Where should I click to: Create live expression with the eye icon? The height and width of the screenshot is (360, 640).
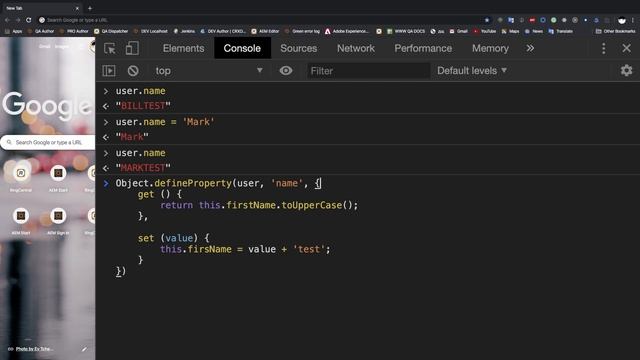tap(286, 71)
